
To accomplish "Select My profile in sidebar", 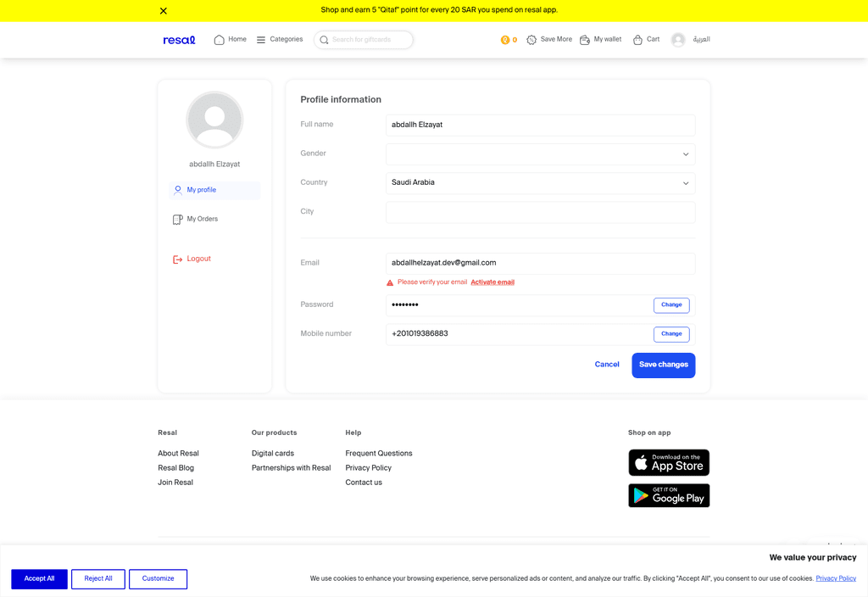I will pyautogui.click(x=214, y=190).
